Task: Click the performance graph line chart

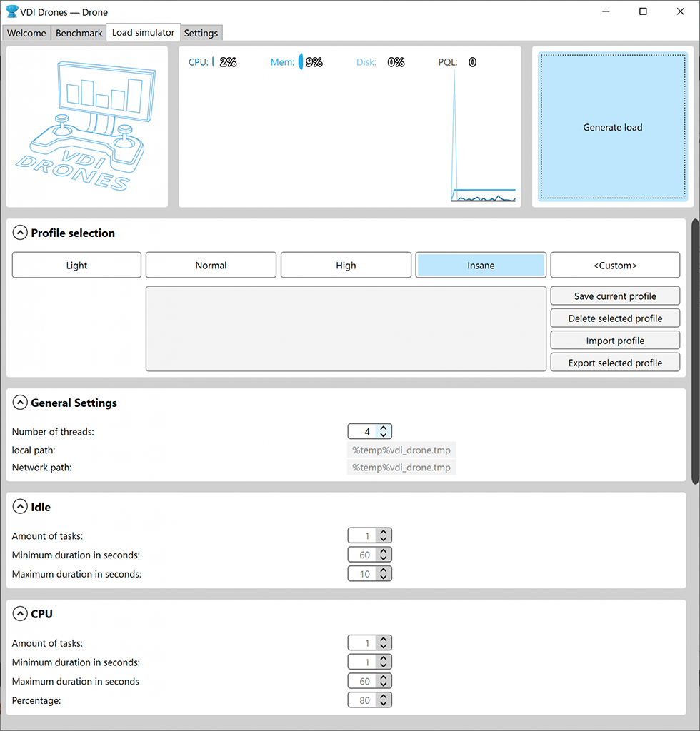Action: pos(483,136)
